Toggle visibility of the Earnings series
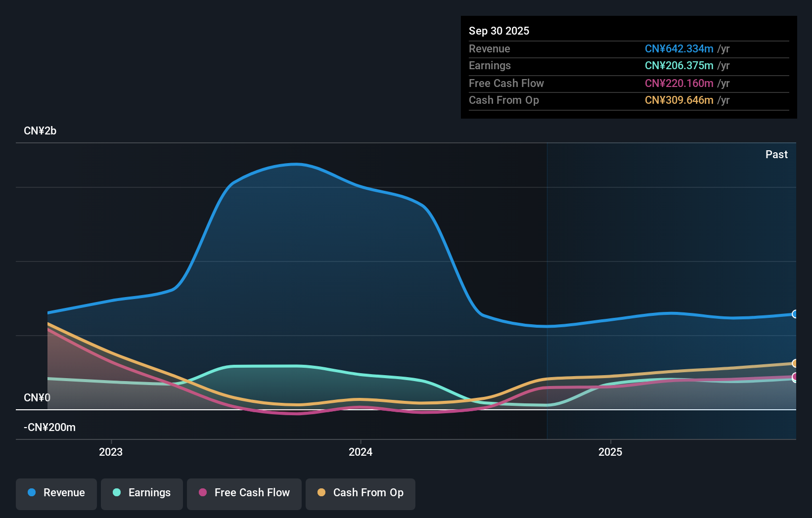Image resolution: width=812 pixels, height=518 pixels. [141, 493]
